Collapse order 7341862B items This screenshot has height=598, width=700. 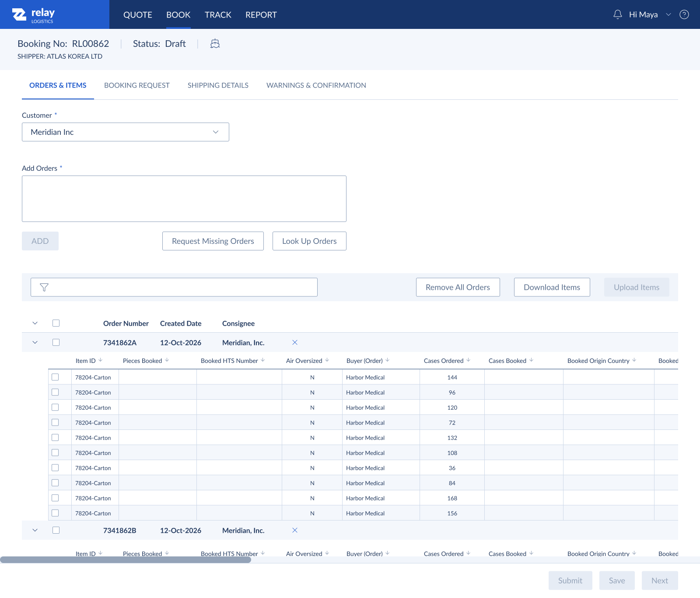point(35,530)
